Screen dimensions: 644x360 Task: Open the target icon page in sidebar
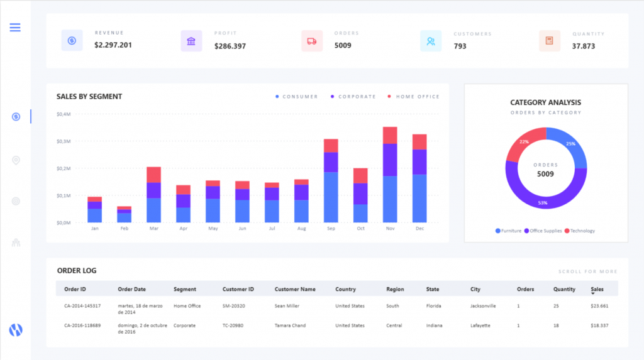[16, 201]
